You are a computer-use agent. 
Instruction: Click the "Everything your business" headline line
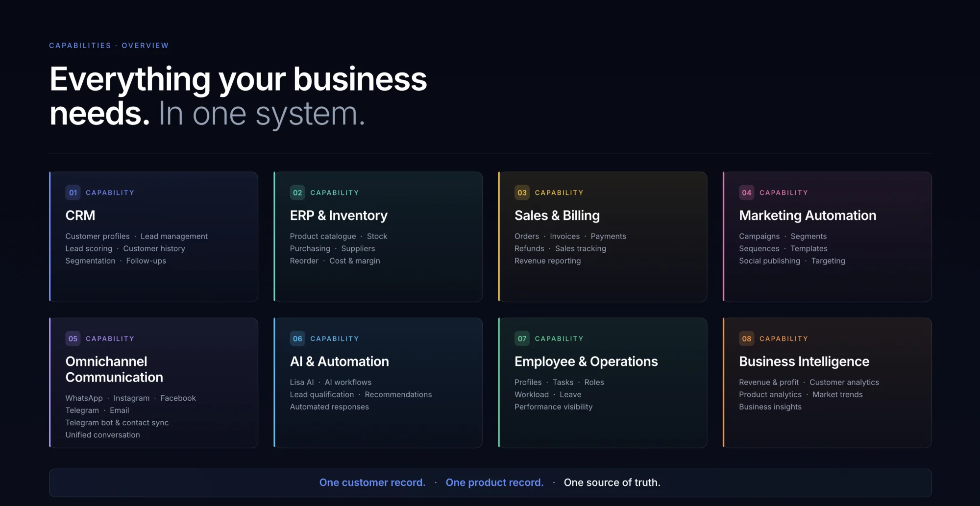239,79
